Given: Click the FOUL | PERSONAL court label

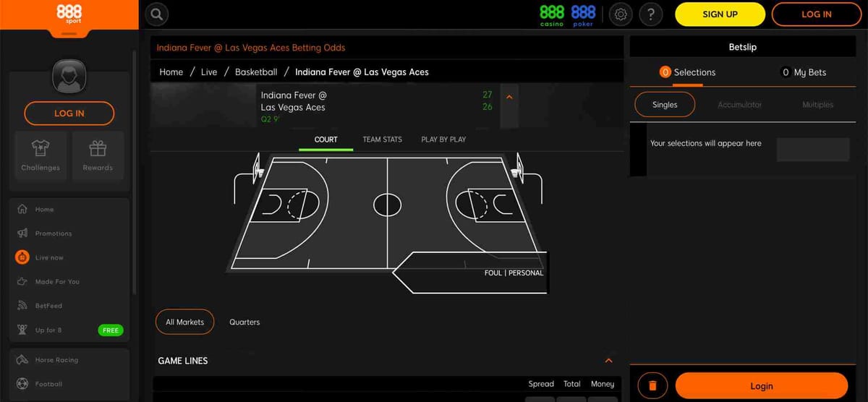Looking at the screenshot, I should click(x=514, y=273).
